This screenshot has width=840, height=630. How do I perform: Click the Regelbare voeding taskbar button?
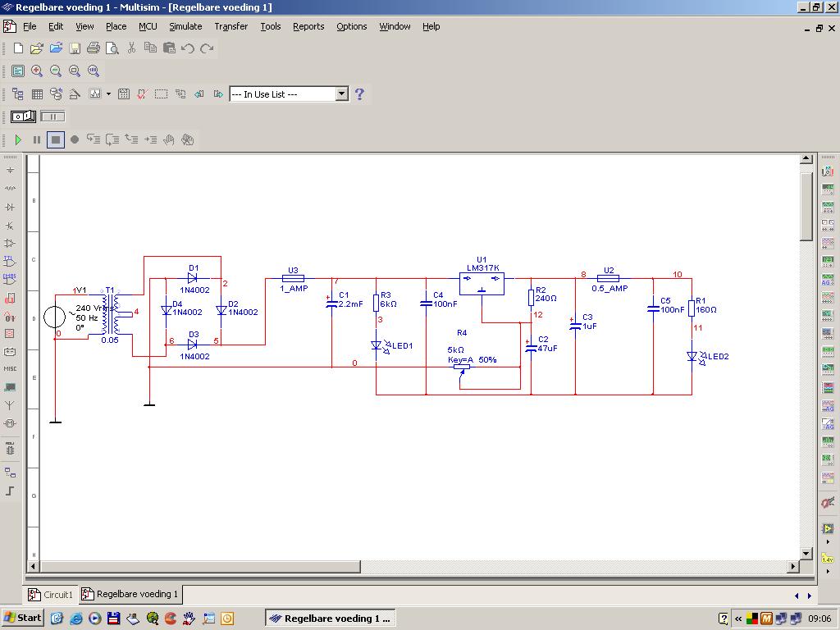(331, 618)
